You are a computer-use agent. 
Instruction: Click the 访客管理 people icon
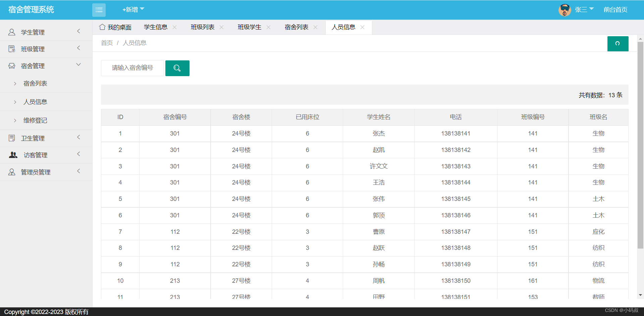13,155
